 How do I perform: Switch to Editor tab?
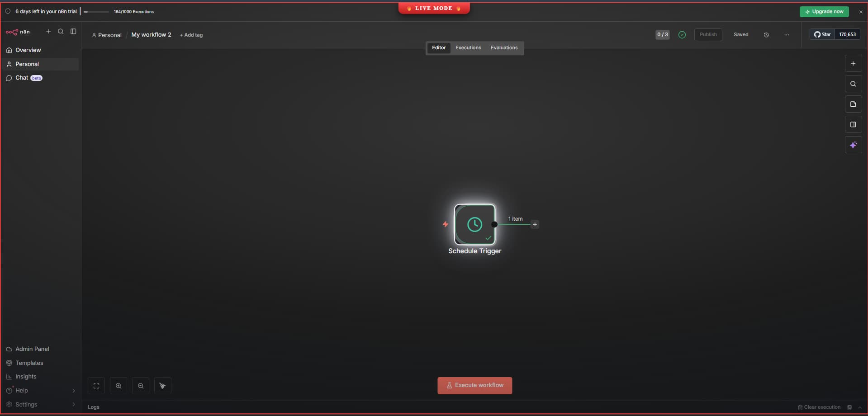[439, 48]
